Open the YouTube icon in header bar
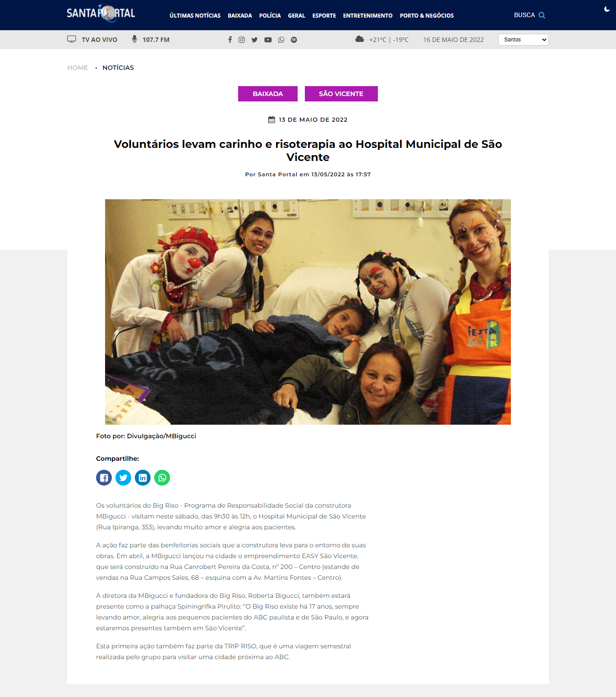The image size is (616, 697). [268, 40]
